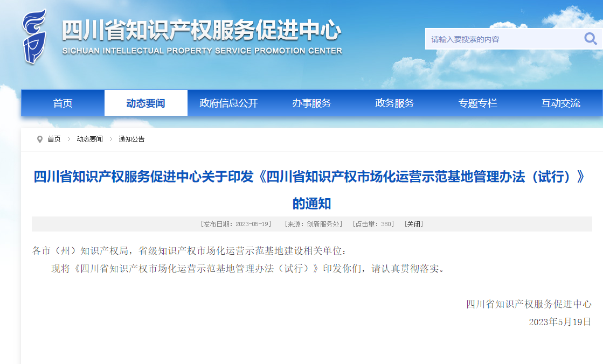Click the chevron before 通知公告 breadcrumb
The height and width of the screenshot is (364, 603).
coord(110,139)
